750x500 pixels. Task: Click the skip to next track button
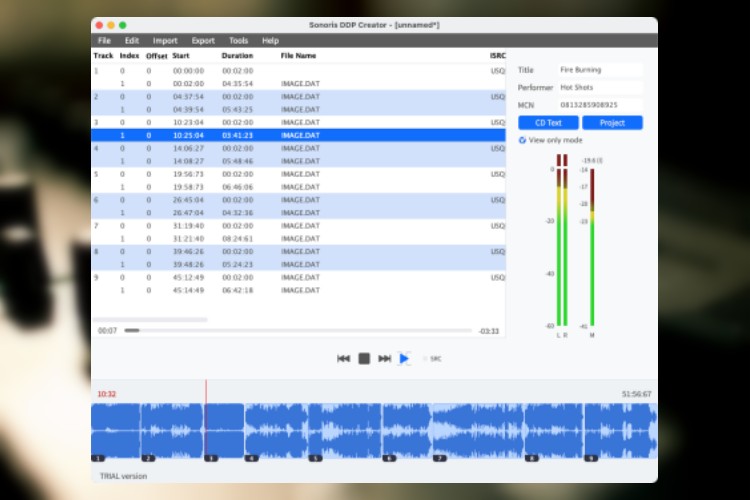pos(384,358)
